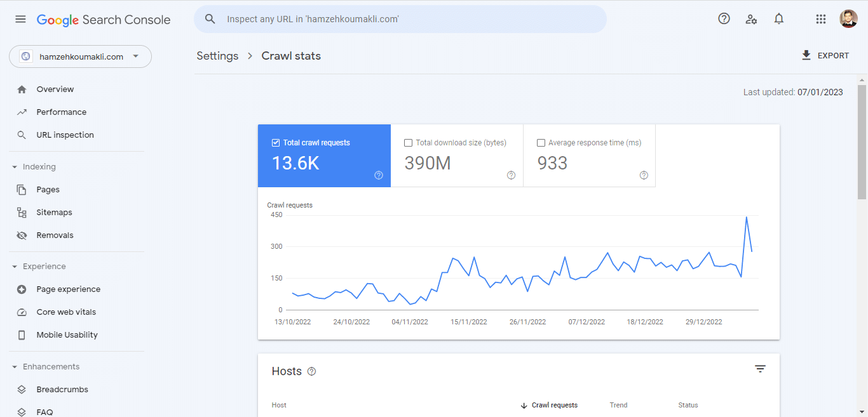This screenshot has width=868, height=417.
Task: Click the URL inspection search field
Action: coord(407,19)
